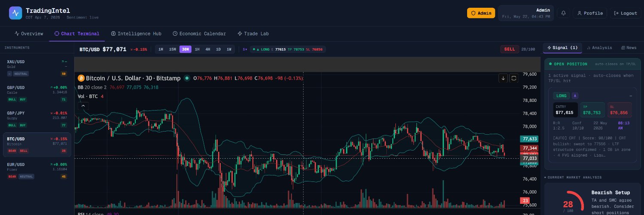Click the BUY tag under GBP/JPY
The width and height of the screenshot is (644, 215).
coord(22,125)
